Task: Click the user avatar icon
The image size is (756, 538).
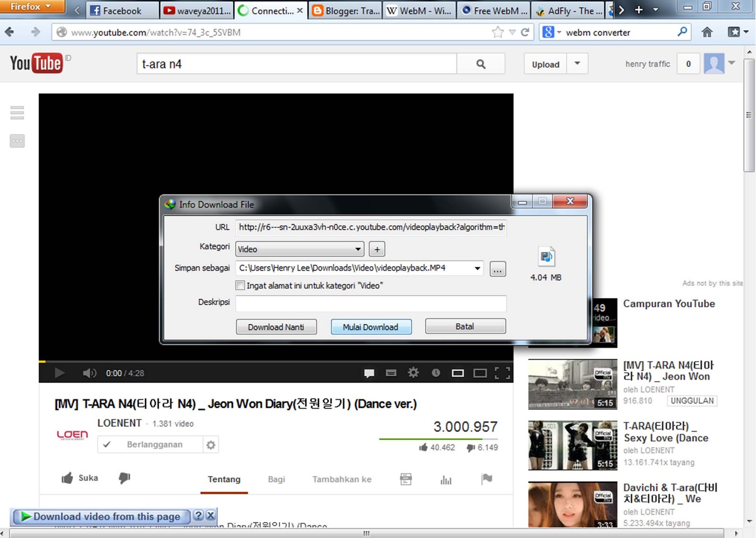Action: [x=714, y=63]
